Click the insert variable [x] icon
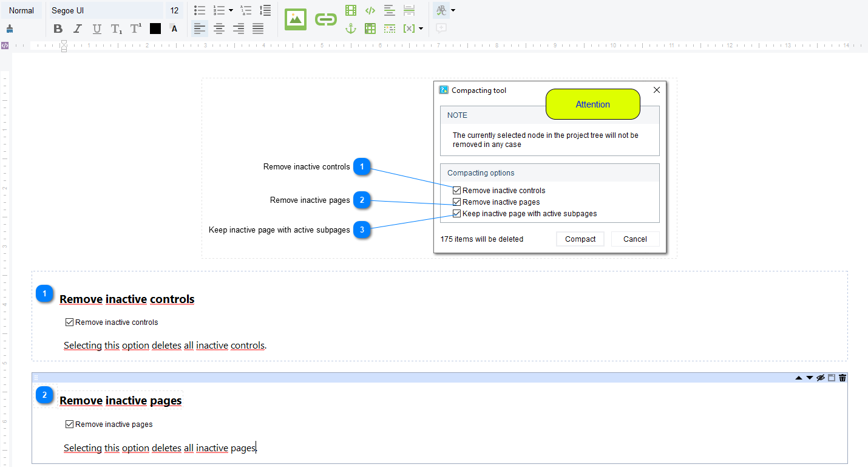Screen dimensions: 868x467 coord(409,29)
